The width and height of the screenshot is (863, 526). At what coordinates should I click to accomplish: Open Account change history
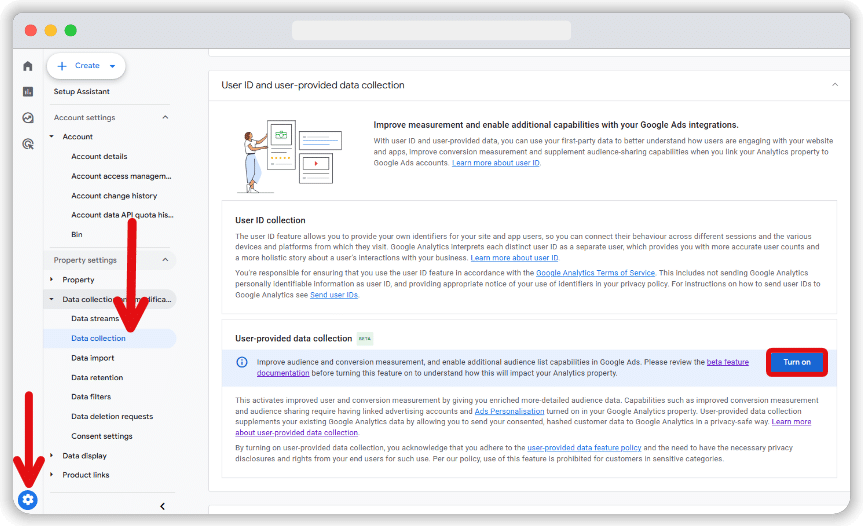coord(114,196)
